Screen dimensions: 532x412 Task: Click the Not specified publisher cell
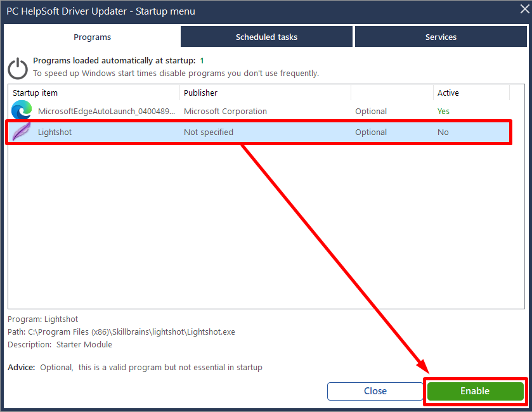[x=209, y=132]
